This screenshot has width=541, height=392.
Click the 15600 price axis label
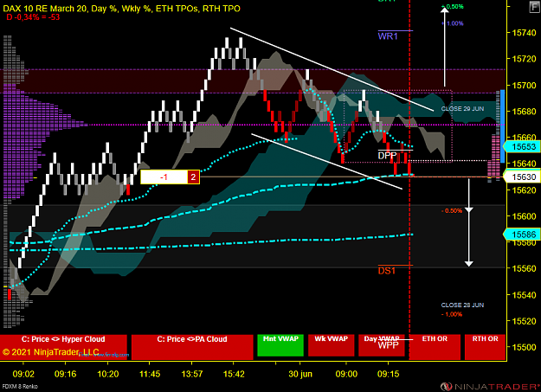pyautogui.click(x=524, y=216)
